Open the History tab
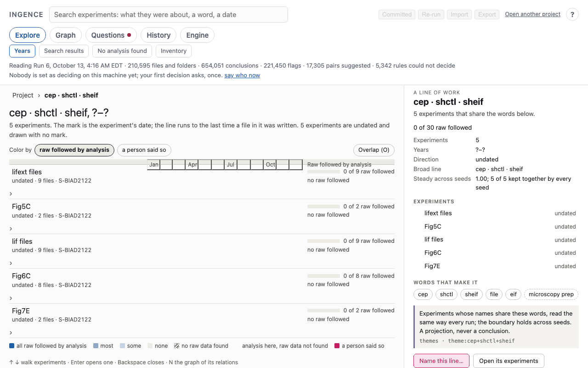The height and width of the screenshot is (368, 588). point(158,35)
